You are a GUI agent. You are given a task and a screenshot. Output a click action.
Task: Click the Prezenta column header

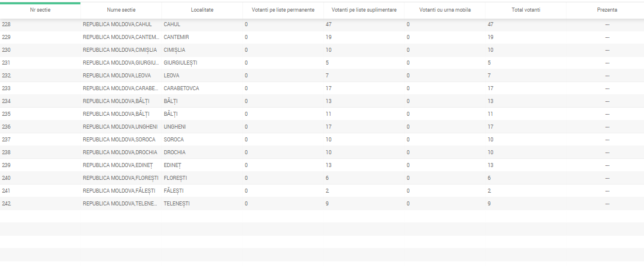tap(607, 10)
